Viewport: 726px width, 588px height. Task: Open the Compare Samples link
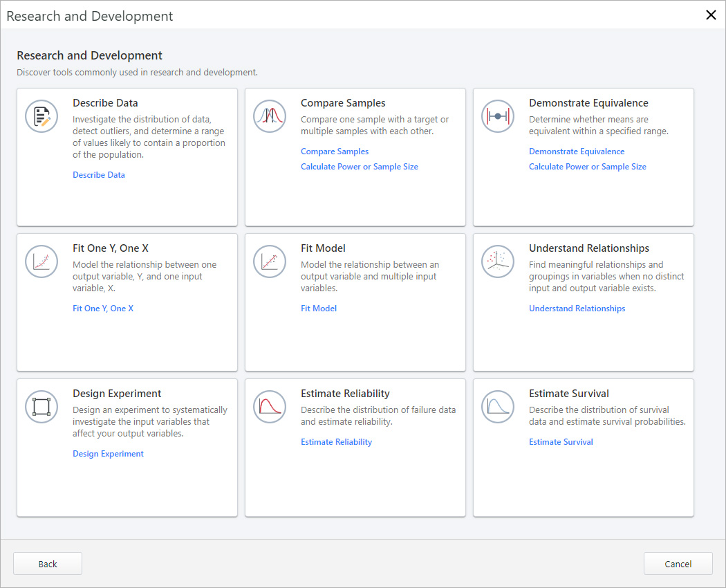click(335, 151)
